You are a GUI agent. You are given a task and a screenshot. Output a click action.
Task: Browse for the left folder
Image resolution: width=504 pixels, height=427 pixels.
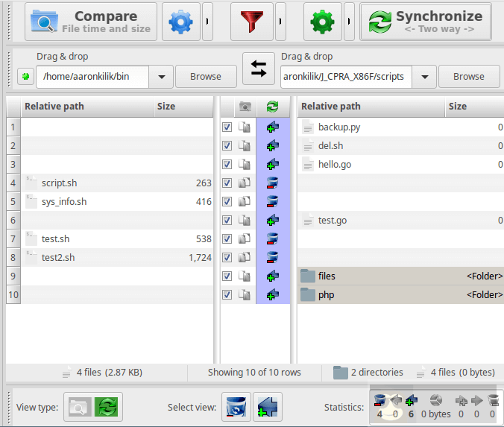(x=206, y=77)
